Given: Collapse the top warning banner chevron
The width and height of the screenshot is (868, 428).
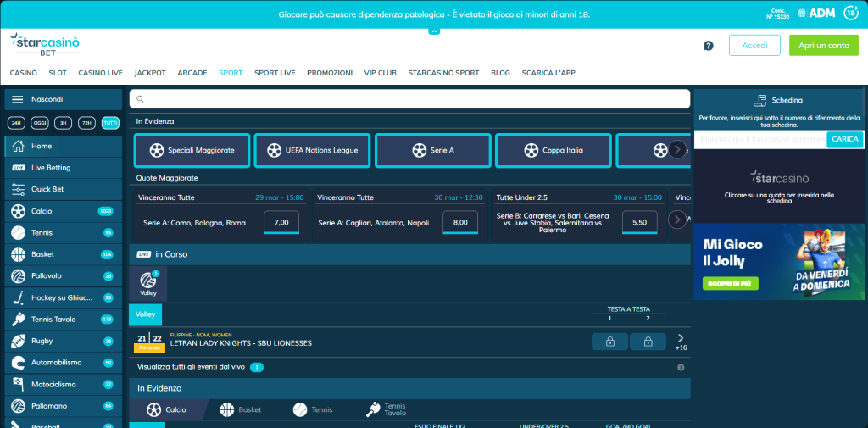Looking at the screenshot, I should (434, 31).
